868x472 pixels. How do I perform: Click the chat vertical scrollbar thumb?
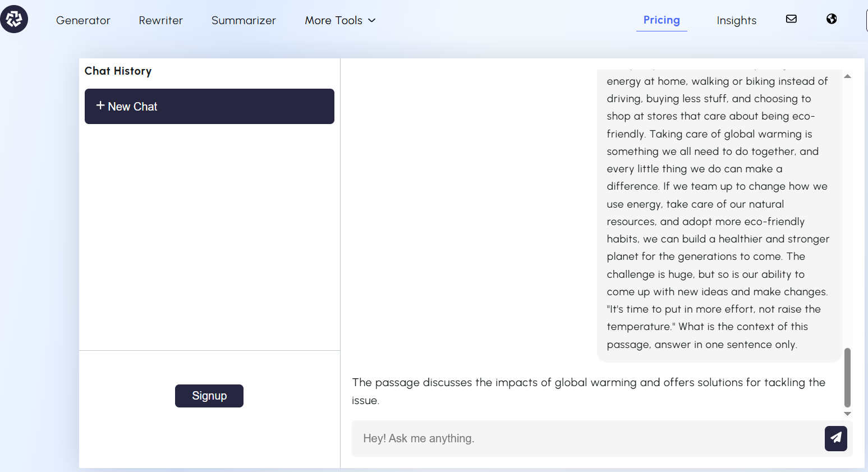click(847, 377)
